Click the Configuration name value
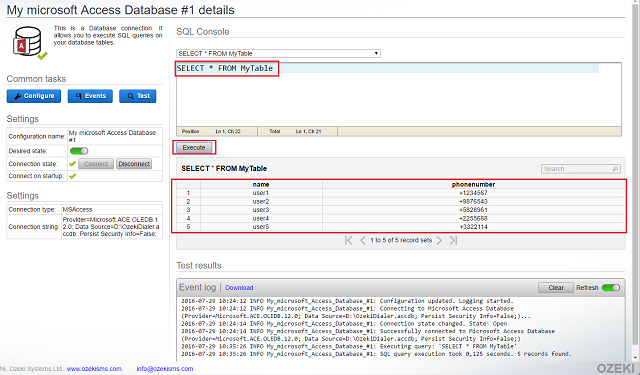The height and width of the screenshot is (375, 640). [x=112, y=136]
